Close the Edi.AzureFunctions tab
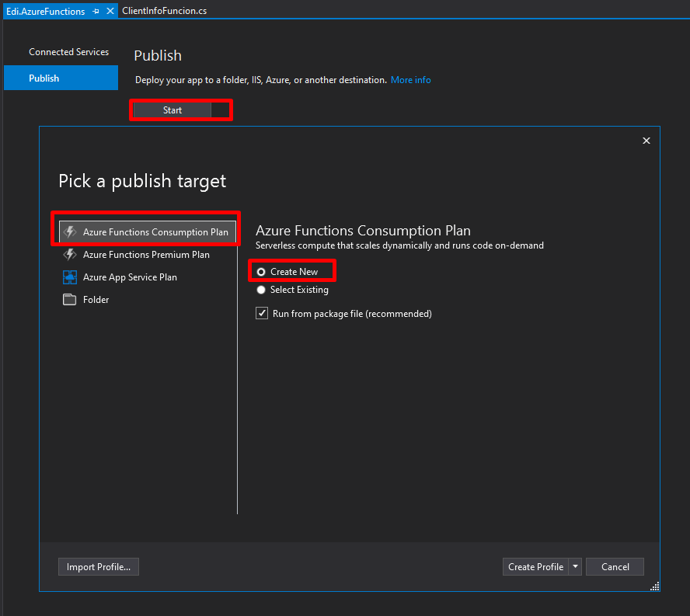The image size is (690, 616). click(110, 11)
